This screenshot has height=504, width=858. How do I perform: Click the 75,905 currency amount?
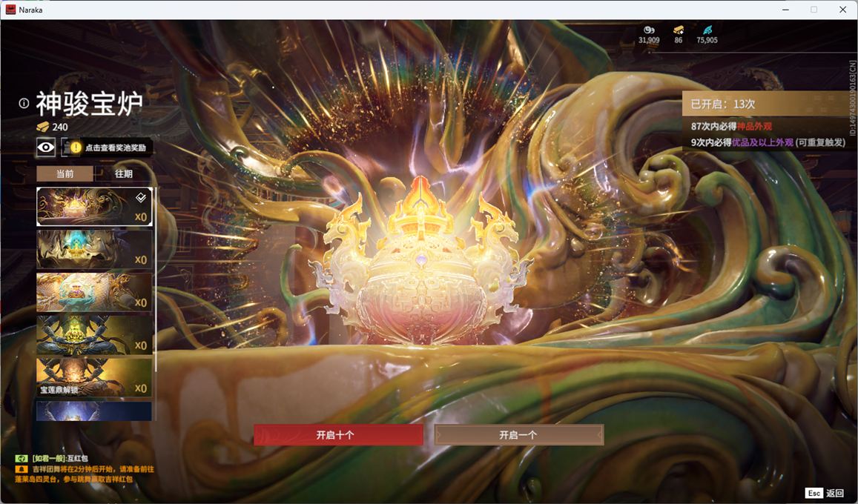tap(707, 40)
